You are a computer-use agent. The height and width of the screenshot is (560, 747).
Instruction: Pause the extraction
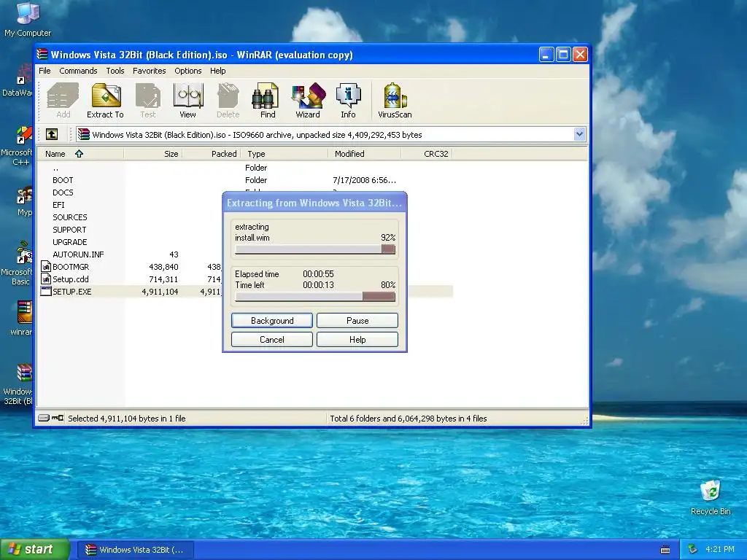[357, 321]
